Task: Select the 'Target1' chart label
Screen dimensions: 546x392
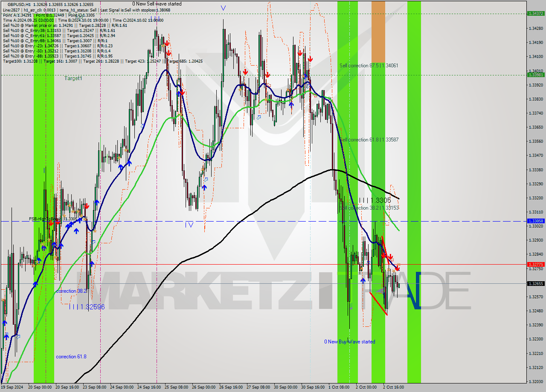Action: click(x=73, y=78)
